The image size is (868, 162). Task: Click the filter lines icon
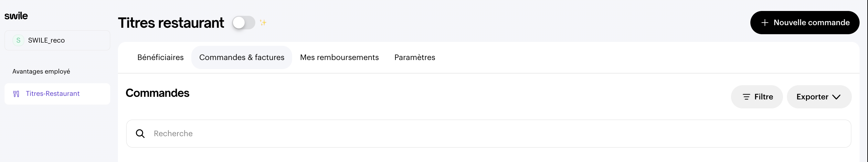pos(746,97)
